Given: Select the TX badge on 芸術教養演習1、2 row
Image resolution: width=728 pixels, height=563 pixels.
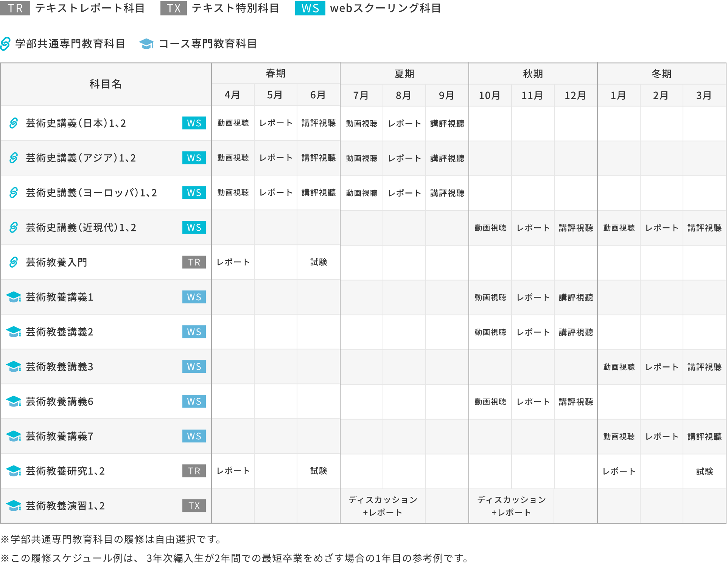Looking at the screenshot, I should (194, 506).
